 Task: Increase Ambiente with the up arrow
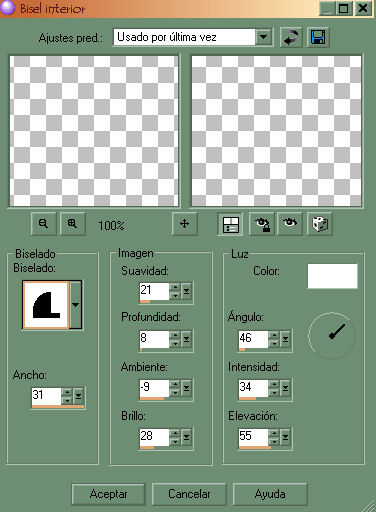[175, 384]
